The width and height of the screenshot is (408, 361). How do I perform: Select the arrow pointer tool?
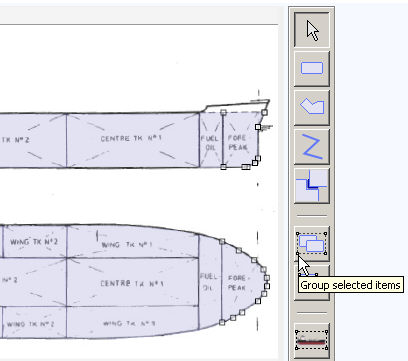(x=312, y=30)
